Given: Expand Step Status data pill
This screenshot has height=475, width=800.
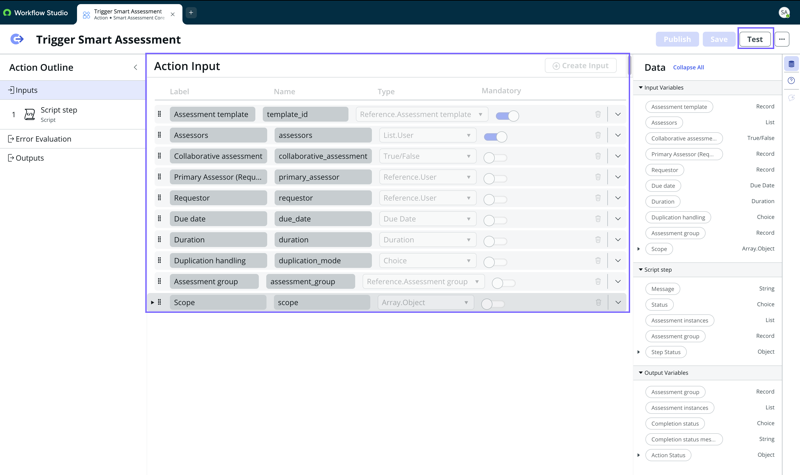Looking at the screenshot, I should coord(639,352).
